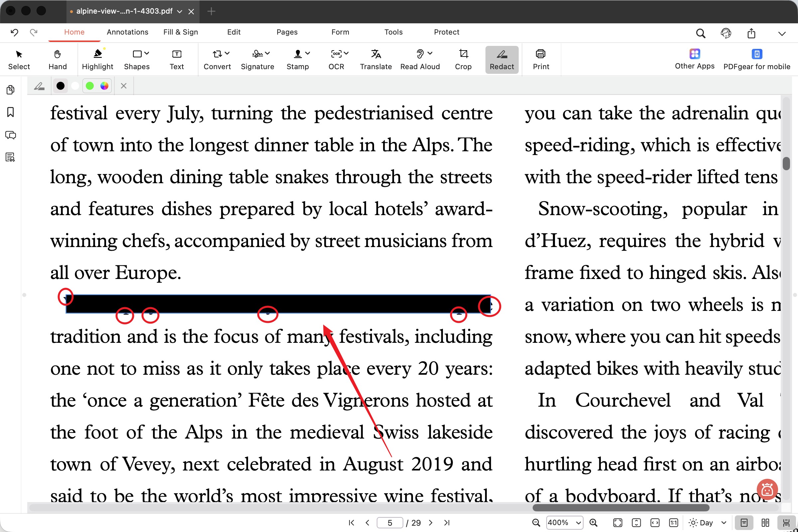Go to the previous page
The image size is (798, 532).
click(x=367, y=522)
